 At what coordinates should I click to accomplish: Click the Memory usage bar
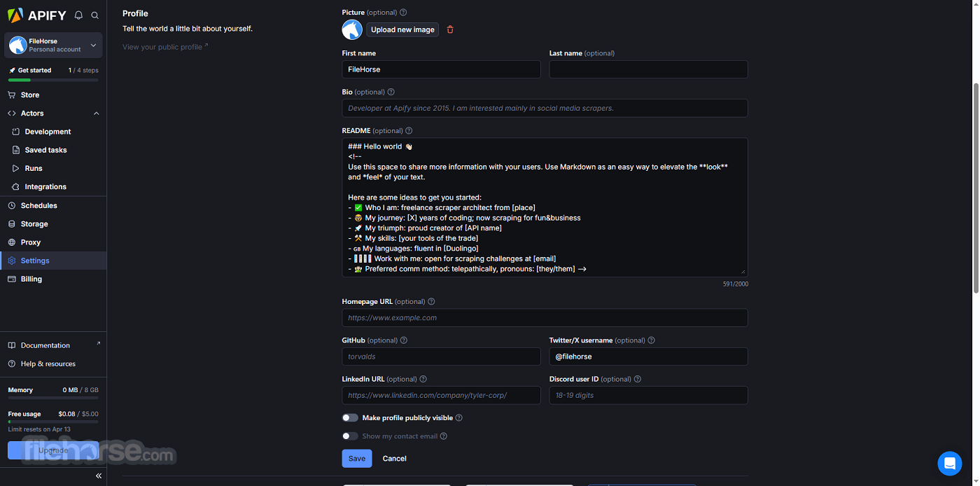tap(53, 398)
